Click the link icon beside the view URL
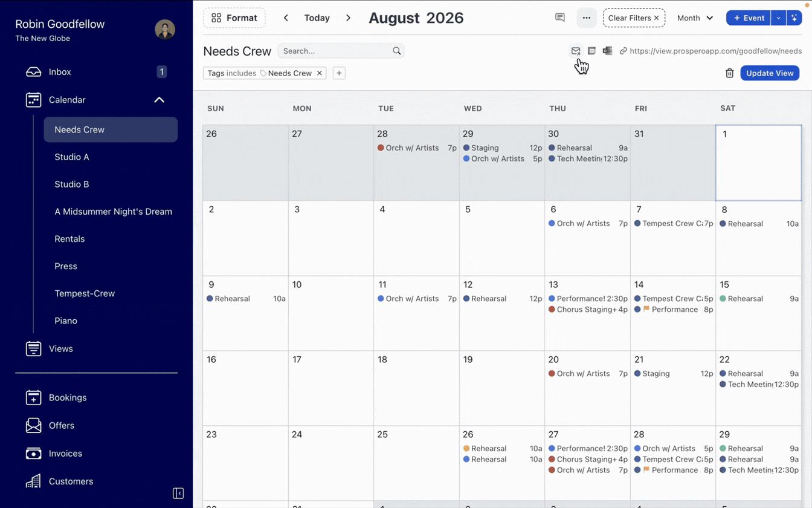Image resolution: width=812 pixels, height=508 pixels. [x=623, y=51]
